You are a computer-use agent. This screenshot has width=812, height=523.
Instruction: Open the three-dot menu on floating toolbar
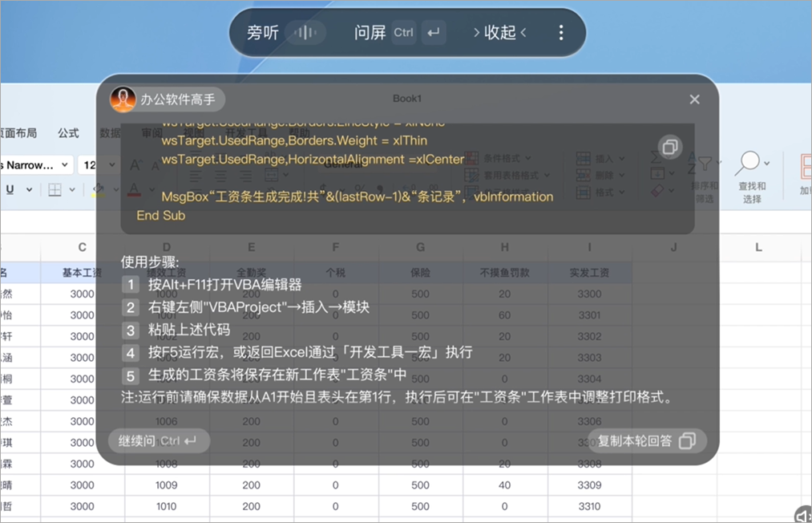560,32
